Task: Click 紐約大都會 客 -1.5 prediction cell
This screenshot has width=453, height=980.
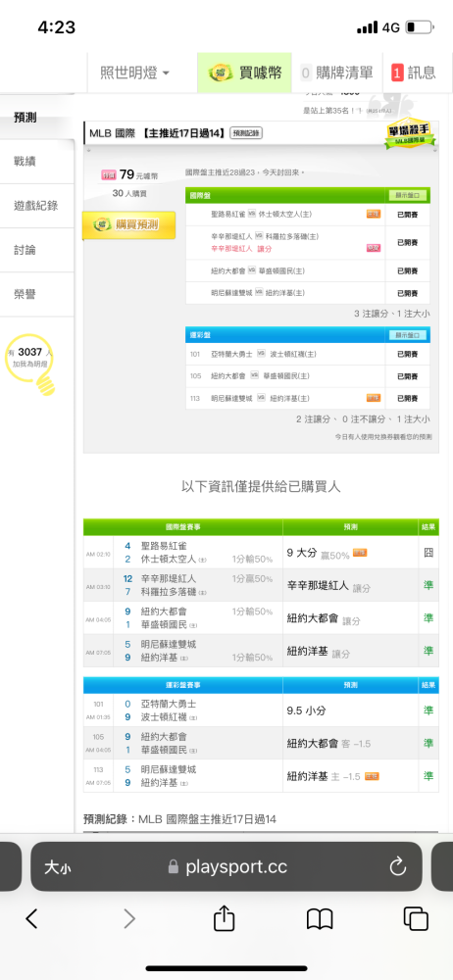Action: [x=351, y=743]
